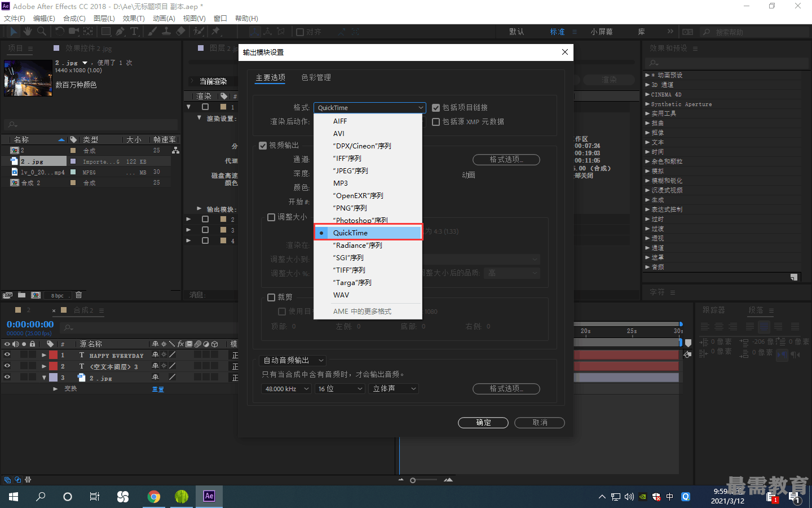
Task: Choose MP3 from the format list
Action: tap(368, 183)
